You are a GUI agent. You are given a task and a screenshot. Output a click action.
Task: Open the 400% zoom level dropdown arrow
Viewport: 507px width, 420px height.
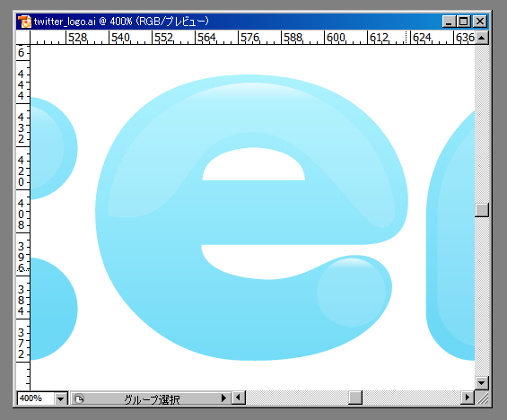tap(60, 398)
